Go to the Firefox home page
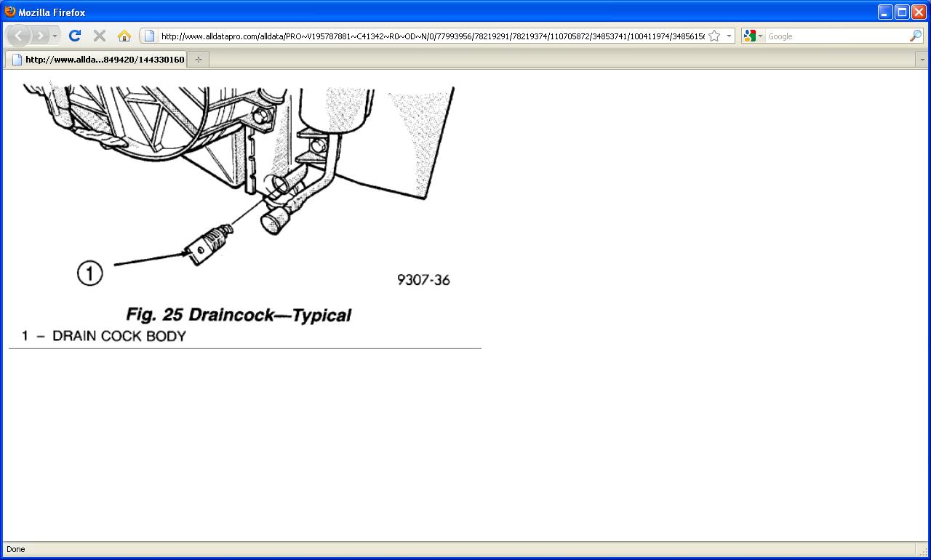 click(124, 36)
